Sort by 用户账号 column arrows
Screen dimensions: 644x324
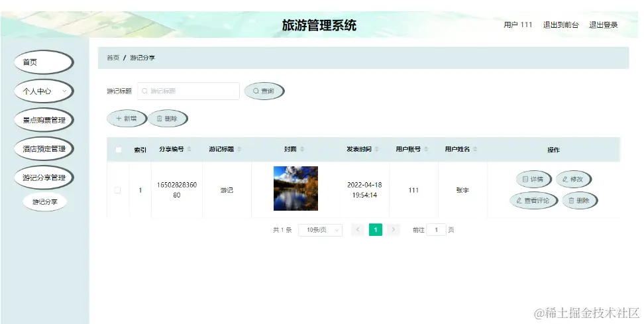click(x=426, y=149)
